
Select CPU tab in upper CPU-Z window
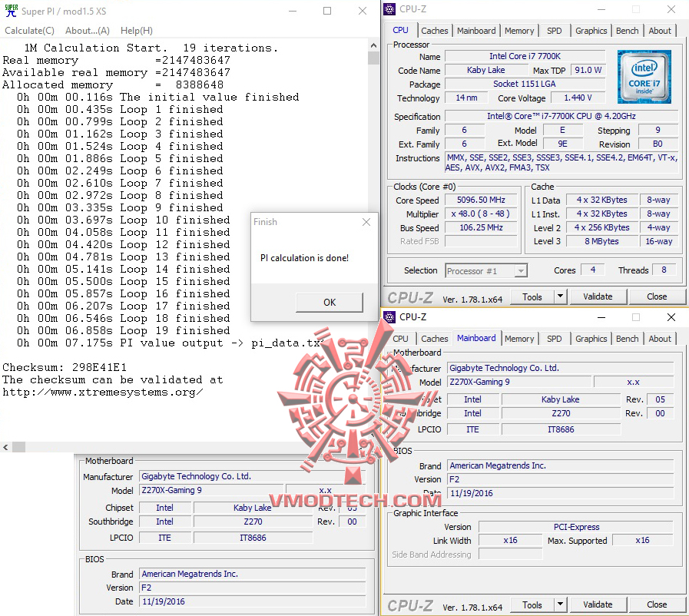tap(400, 30)
